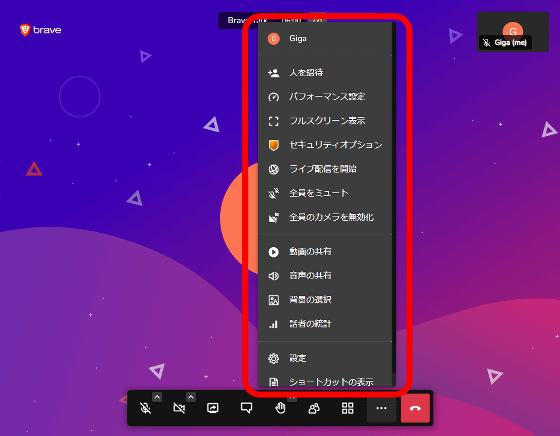The width and height of the screenshot is (560, 436).
Task: Click the Giga avatar circle in menu
Action: tap(274, 39)
